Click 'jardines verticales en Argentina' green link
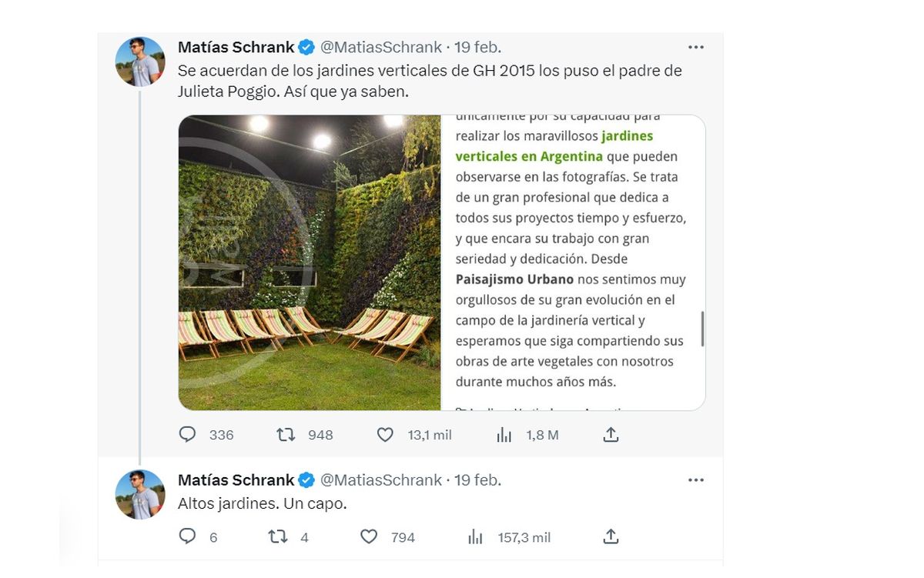This screenshot has width=924, height=578. [x=554, y=146]
